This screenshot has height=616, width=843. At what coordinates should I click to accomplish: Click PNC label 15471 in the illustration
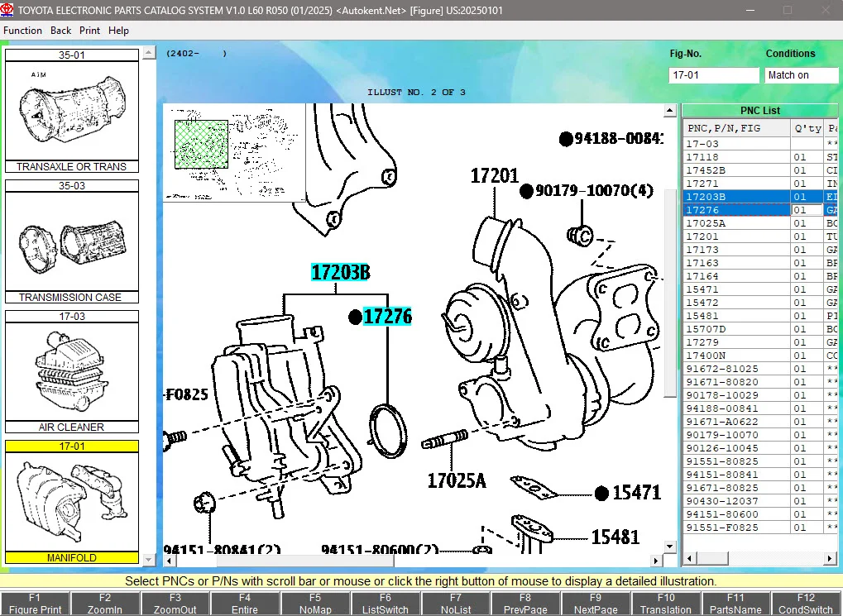pyautogui.click(x=636, y=492)
